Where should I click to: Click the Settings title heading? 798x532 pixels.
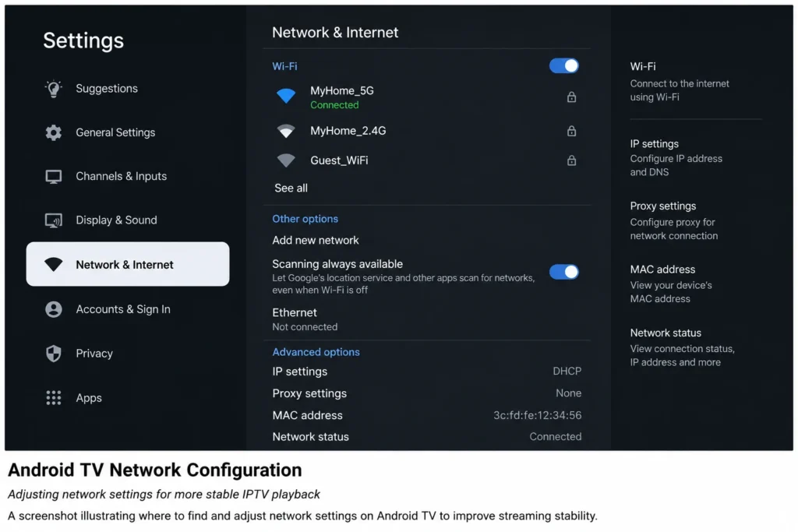[x=83, y=41]
